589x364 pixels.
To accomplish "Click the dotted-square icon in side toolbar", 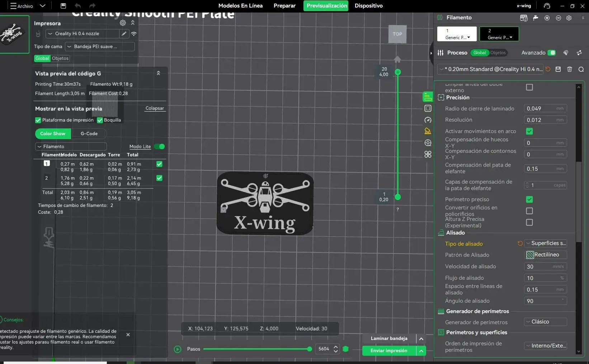I will pos(428,108).
